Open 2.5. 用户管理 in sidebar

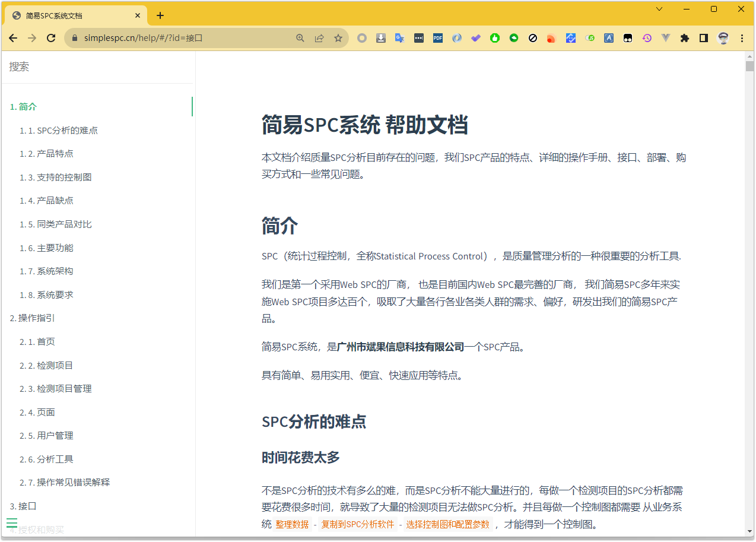click(46, 436)
